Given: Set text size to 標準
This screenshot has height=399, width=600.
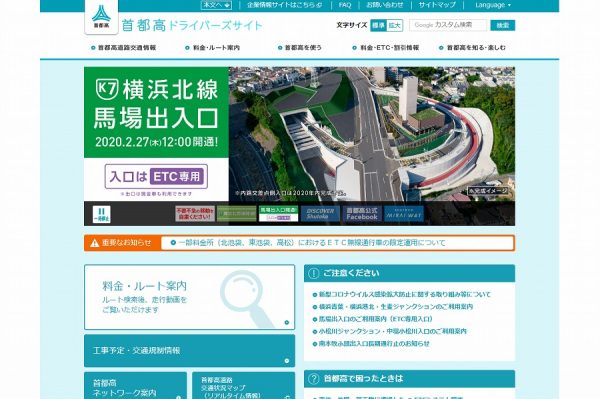Looking at the screenshot, I should tap(378, 25).
